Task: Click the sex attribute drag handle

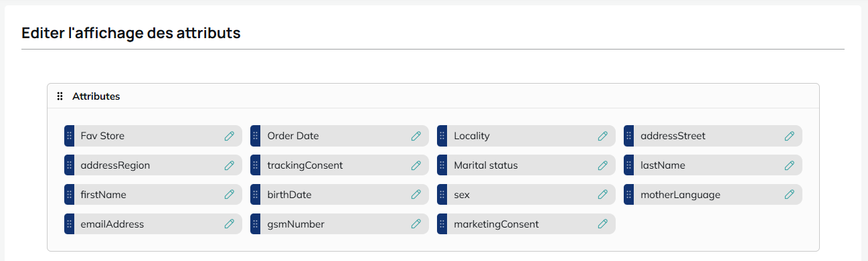Action: (x=442, y=195)
